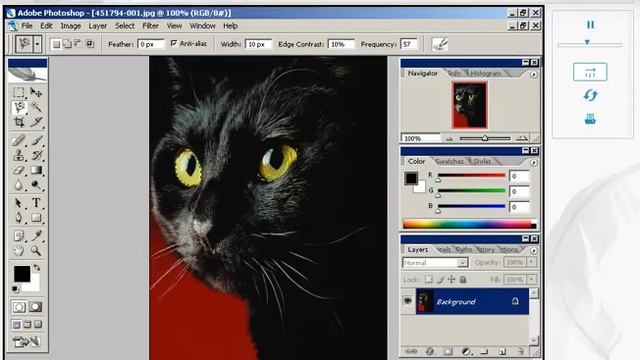Select the Eyedropper tool
The height and width of the screenshot is (360, 640).
[36, 236]
